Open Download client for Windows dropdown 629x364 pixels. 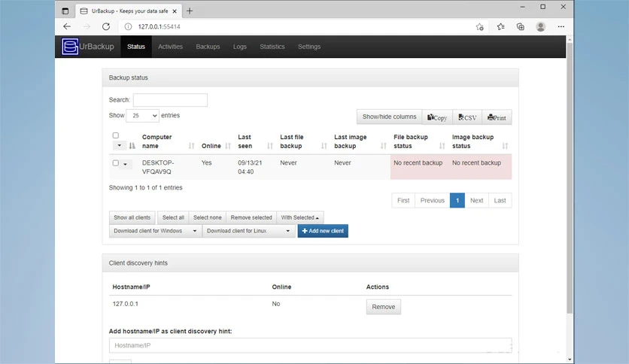(x=155, y=231)
